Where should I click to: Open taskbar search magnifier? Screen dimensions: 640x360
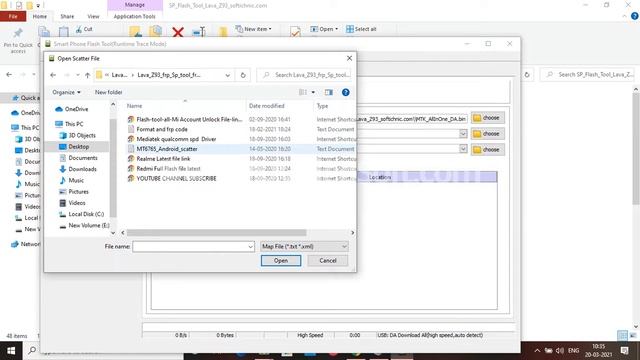32,350
